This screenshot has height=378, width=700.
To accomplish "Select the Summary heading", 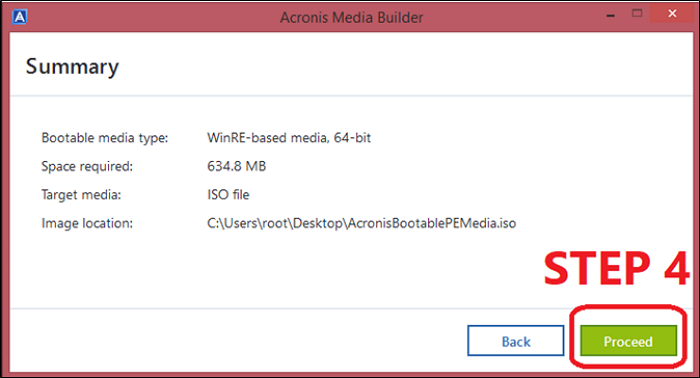I will 72,67.
